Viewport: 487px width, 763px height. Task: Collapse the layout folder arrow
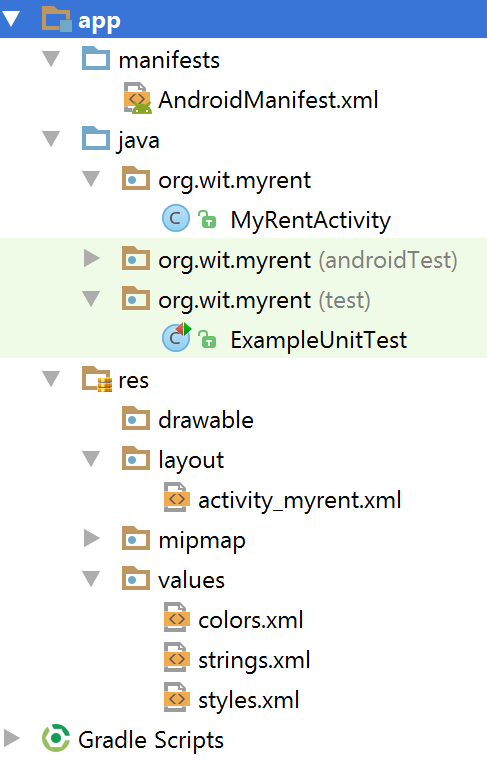pyautogui.click(x=91, y=459)
